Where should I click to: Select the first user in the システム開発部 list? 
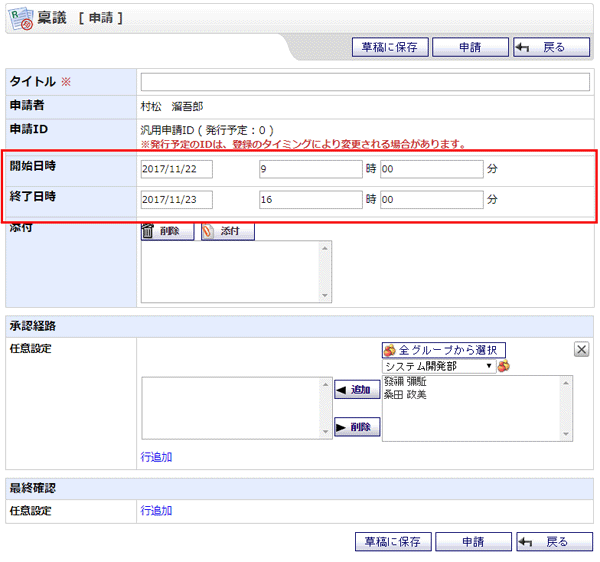coord(405,381)
